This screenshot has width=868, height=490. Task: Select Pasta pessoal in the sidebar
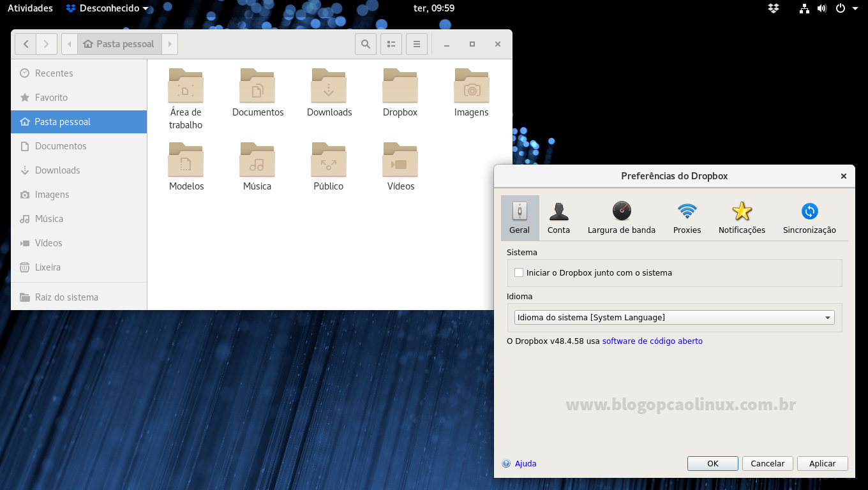79,122
